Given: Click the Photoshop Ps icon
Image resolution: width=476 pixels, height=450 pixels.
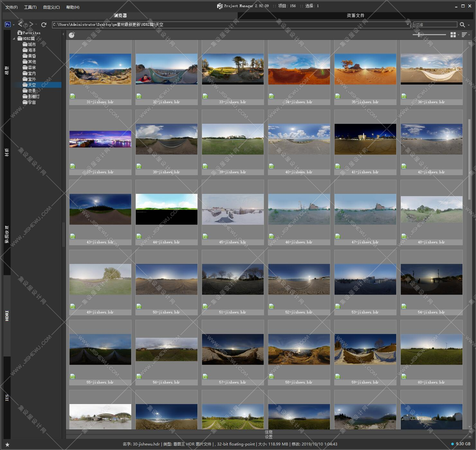Looking at the screenshot, I should pyautogui.click(x=8, y=24).
